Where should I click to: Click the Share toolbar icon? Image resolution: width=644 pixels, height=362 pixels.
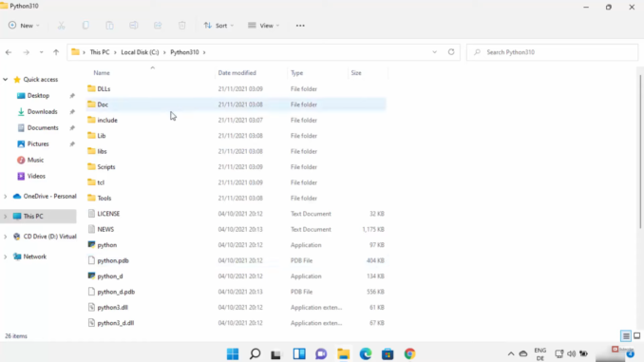click(x=158, y=26)
